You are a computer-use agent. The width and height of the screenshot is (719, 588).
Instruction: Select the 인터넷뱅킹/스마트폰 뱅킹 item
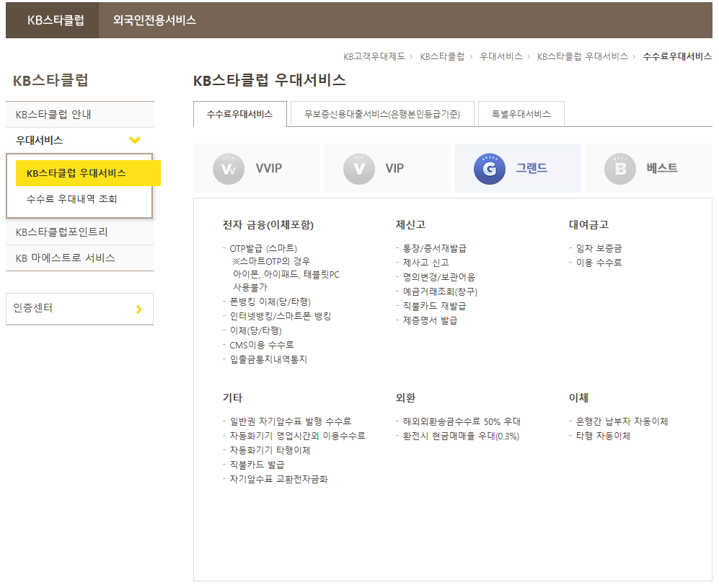pos(280,317)
